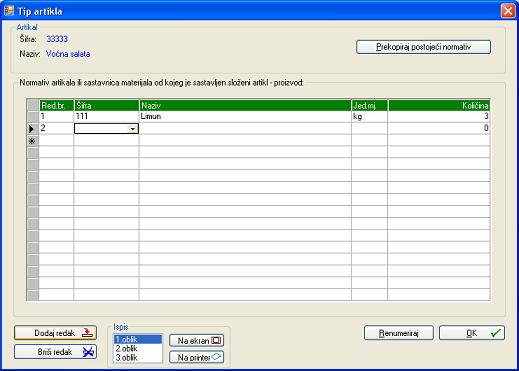Send output with Na ekran button
The height and width of the screenshot is (371, 519).
tap(196, 341)
